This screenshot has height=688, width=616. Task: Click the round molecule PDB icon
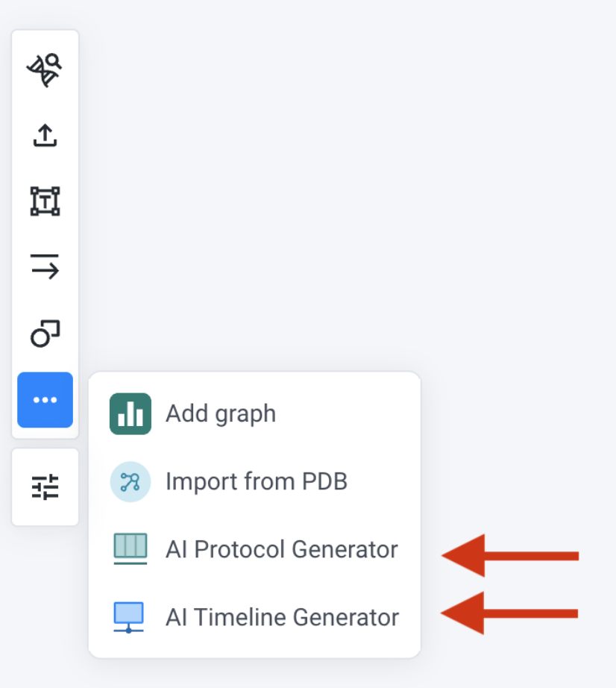pos(131,482)
